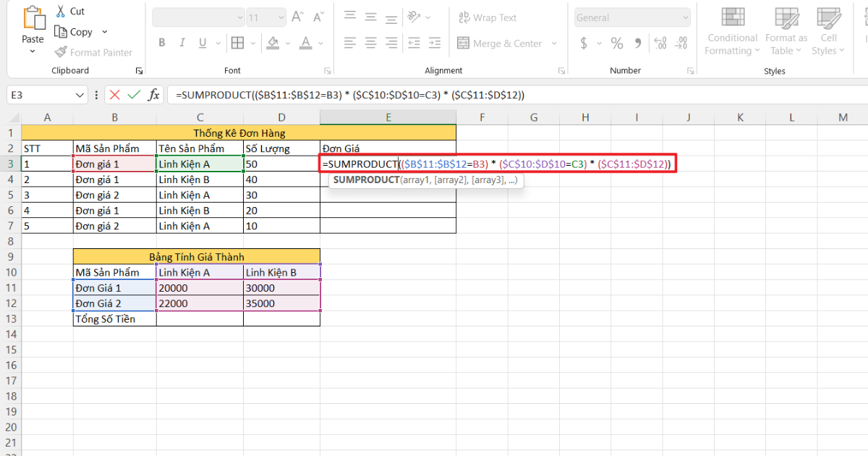Launch Clipboard pane dialog launcher
Viewport: 868px width, 456px height.
tap(138, 71)
